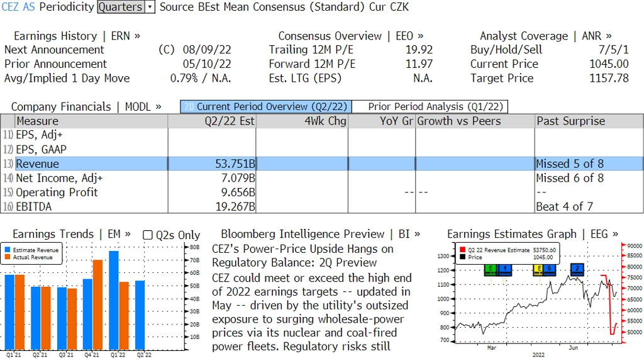Click Prior Announcement date 05/10/22
The height and width of the screenshot is (361, 644).
(207, 64)
